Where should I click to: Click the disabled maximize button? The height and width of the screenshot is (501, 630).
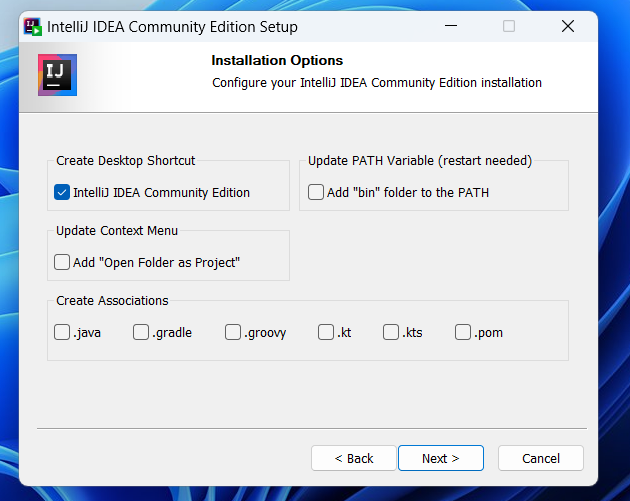tap(509, 26)
